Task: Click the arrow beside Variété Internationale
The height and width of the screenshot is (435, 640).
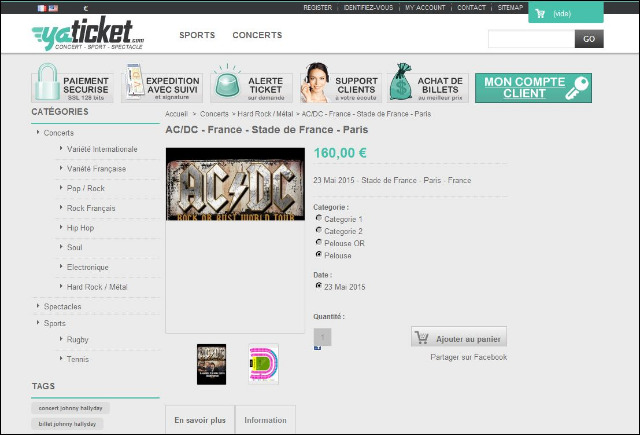Action: click(61, 149)
